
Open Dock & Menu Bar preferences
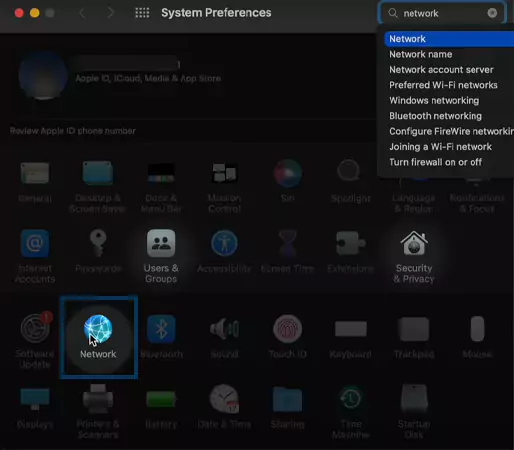161,173
